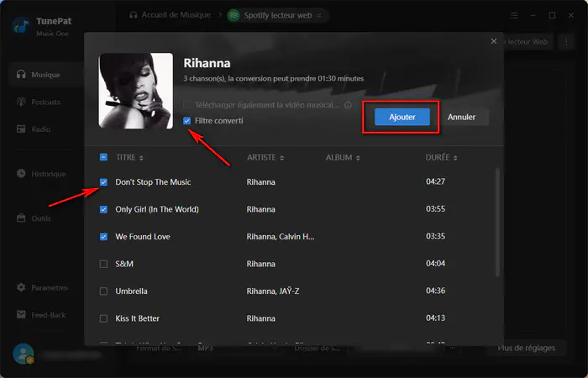Select the We Found Love title
588x378 pixels.
[x=143, y=237]
